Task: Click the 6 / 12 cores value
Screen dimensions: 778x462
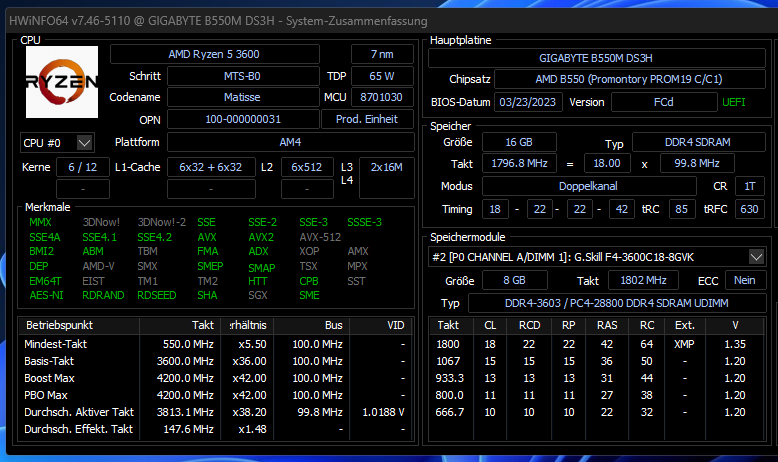Action: (83, 167)
